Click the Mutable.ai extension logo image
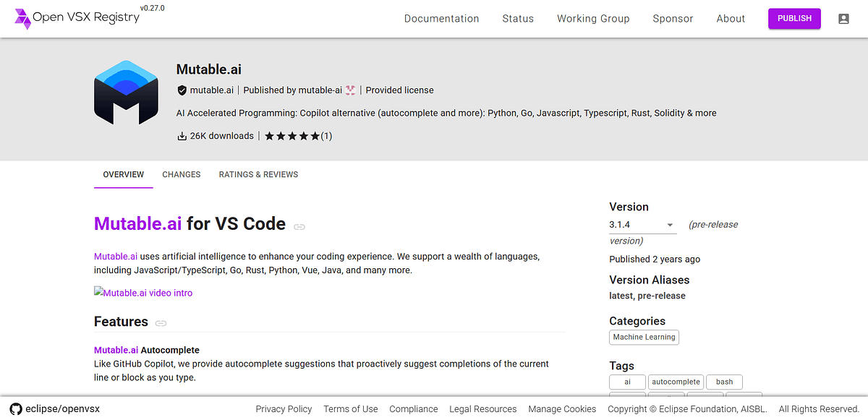 click(x=126, y=93)
